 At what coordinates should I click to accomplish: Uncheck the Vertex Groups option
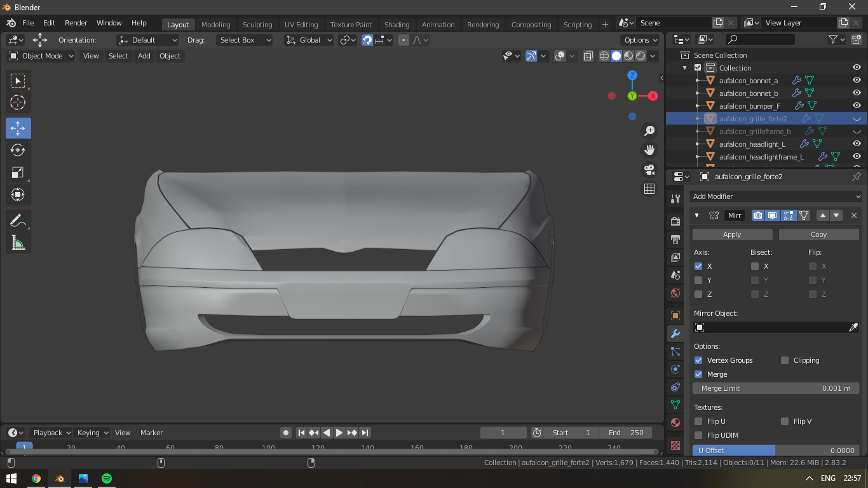[x=698, y=360]
